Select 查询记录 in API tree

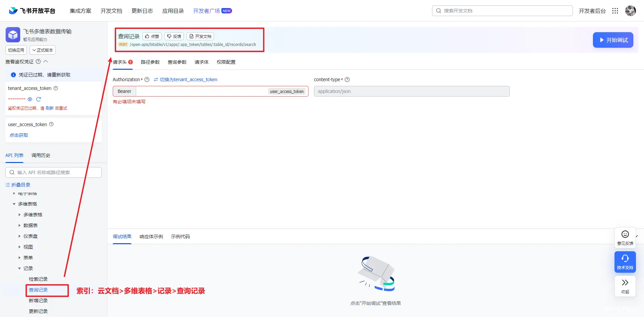coord(38,290)
